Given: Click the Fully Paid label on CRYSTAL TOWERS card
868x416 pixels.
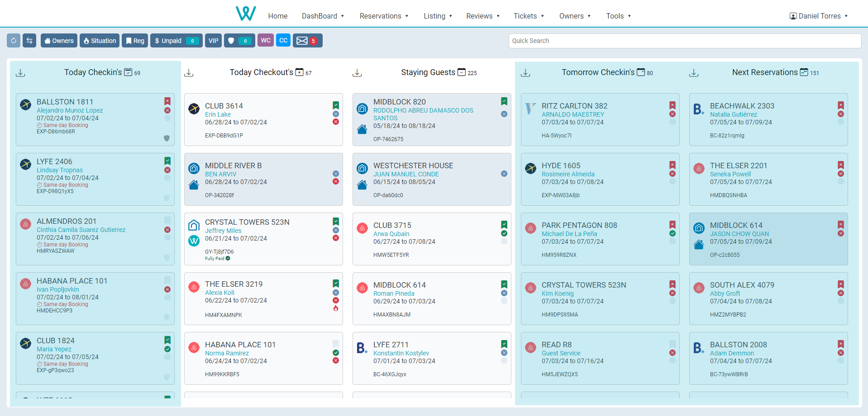Looking at the screenshot, I should (x=215, y=259).
